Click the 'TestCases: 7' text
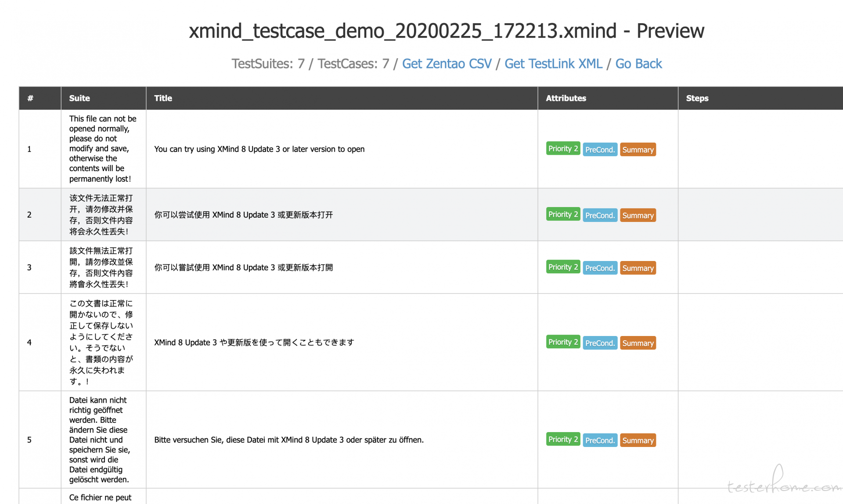This screenshot has width=843, height=504. pyautogui.click(x=353, y=64)
